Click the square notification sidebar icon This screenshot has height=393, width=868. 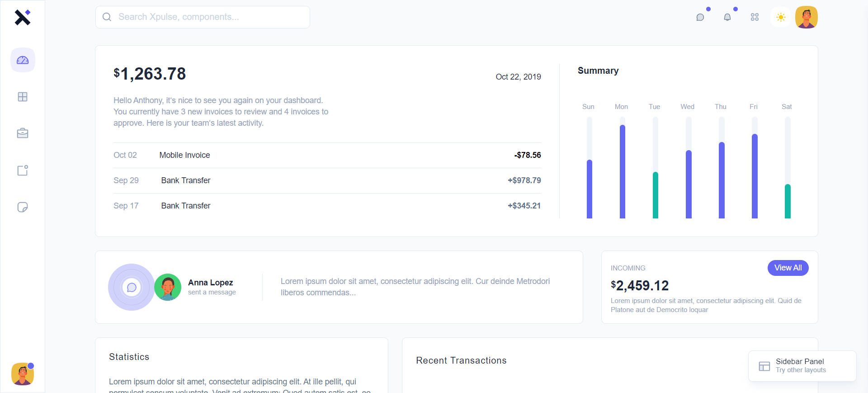23,170
